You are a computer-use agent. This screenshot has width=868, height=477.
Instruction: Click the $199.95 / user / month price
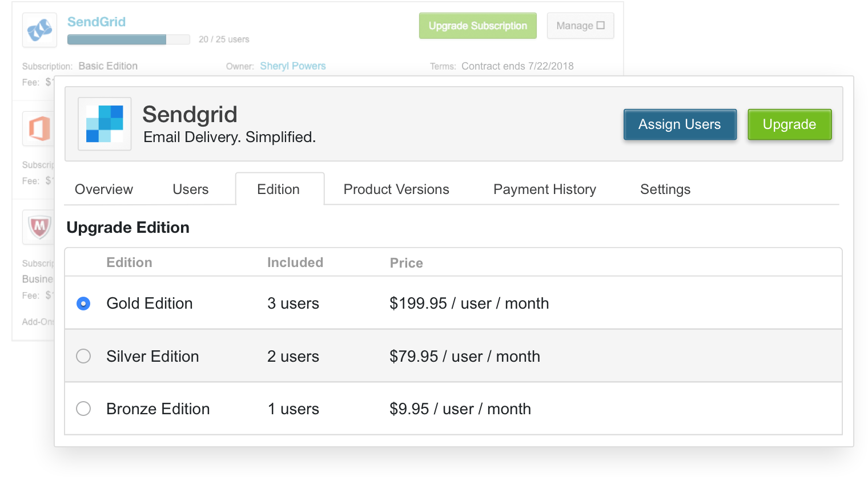click(469, 304)
